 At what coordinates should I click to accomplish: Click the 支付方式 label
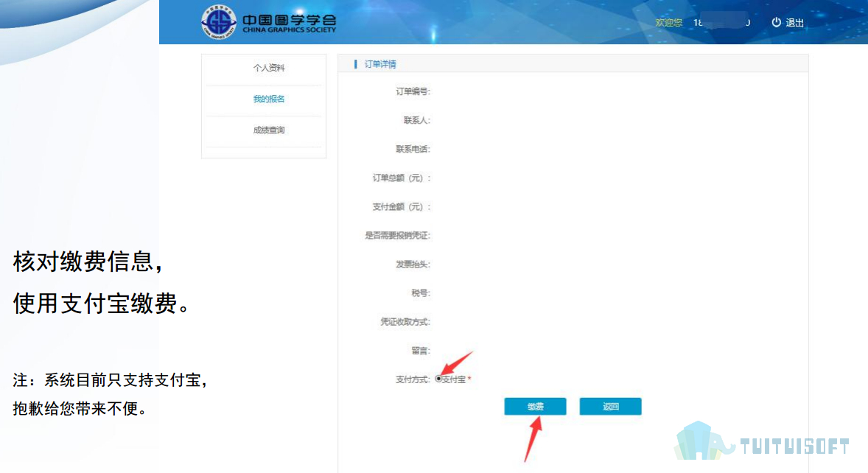point(413,379)
